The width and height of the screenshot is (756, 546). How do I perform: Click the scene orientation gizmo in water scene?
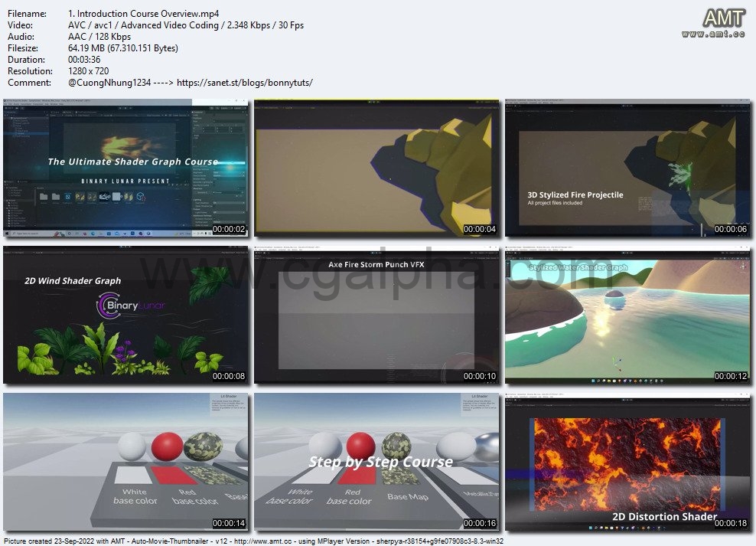pyautogui.click(x=741, y=266)
